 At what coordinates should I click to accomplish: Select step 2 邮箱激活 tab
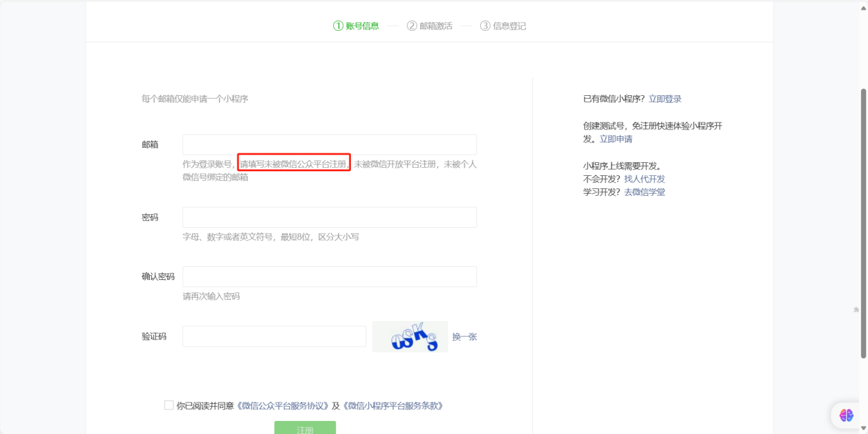[430, 26]
